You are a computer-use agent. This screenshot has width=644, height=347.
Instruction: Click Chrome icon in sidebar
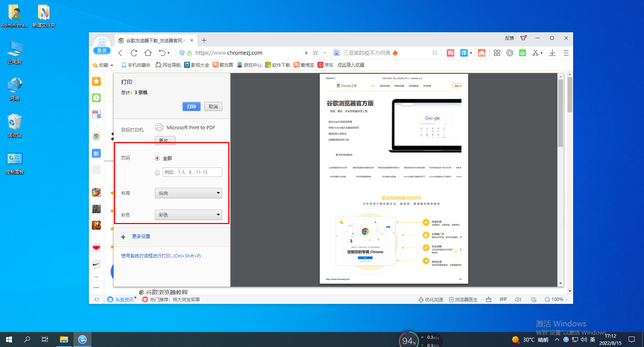click(96, 137)
